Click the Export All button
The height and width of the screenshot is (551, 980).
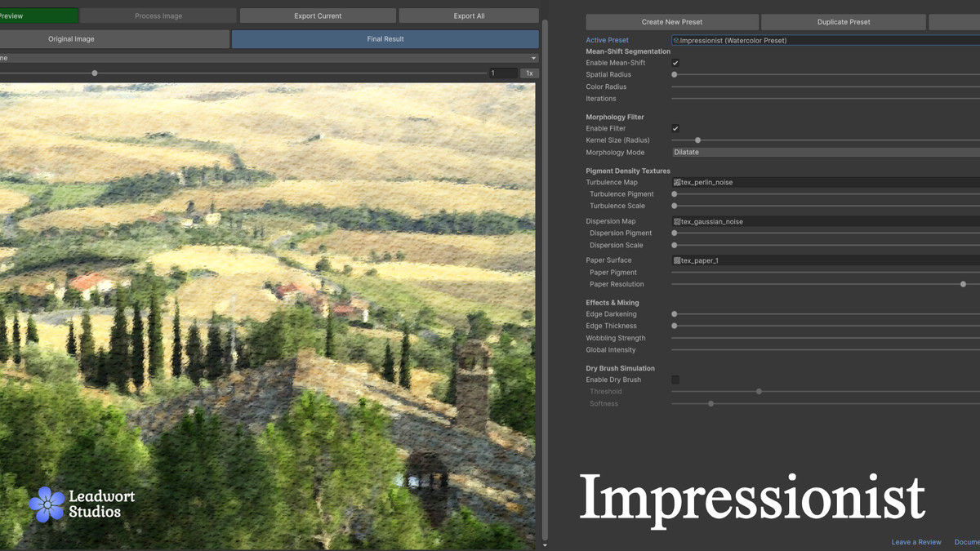469,16
